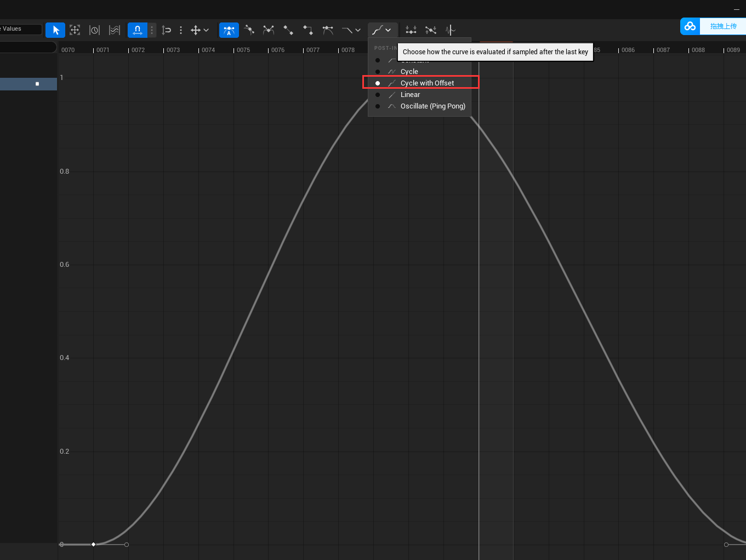Click the Baidu cloud icon button
746x560 pixels.
(690, 26)
